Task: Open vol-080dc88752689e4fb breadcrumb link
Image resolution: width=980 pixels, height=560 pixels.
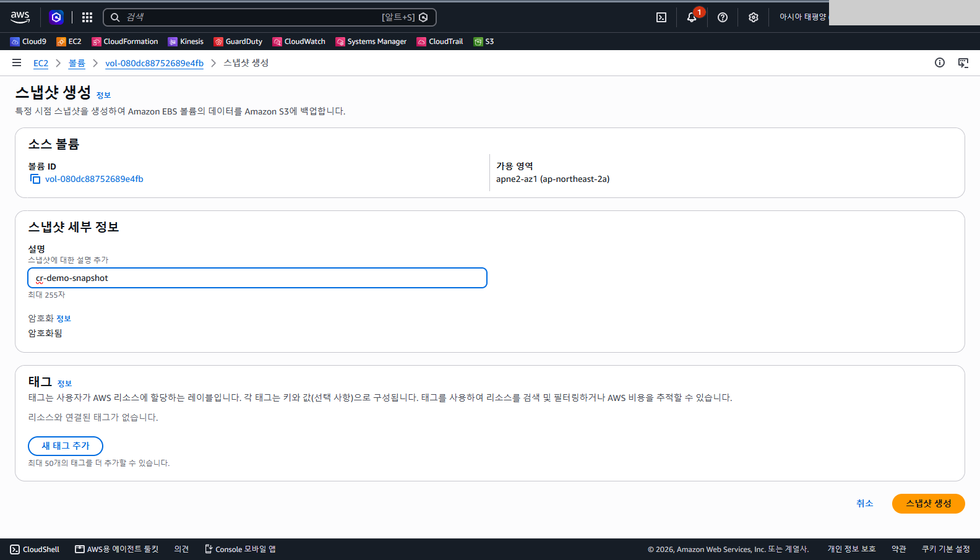Action: tap(154, 63)
